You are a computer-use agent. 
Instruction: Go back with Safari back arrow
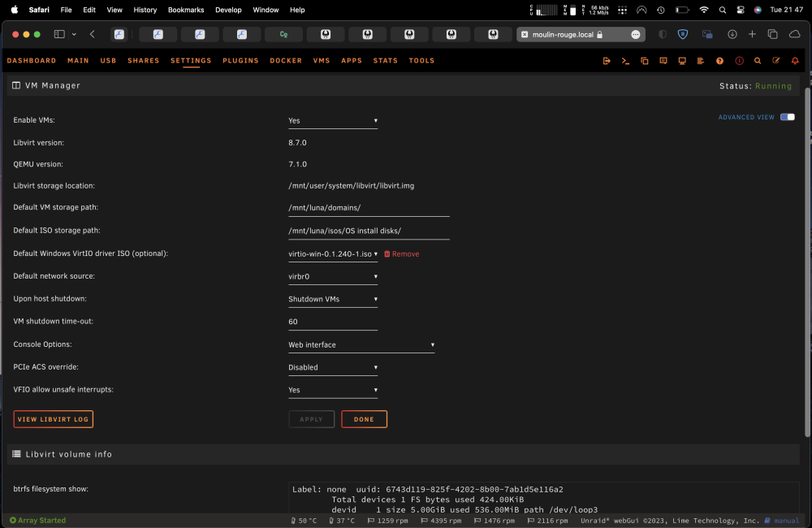pyautogui.click(x=93, y=34)
